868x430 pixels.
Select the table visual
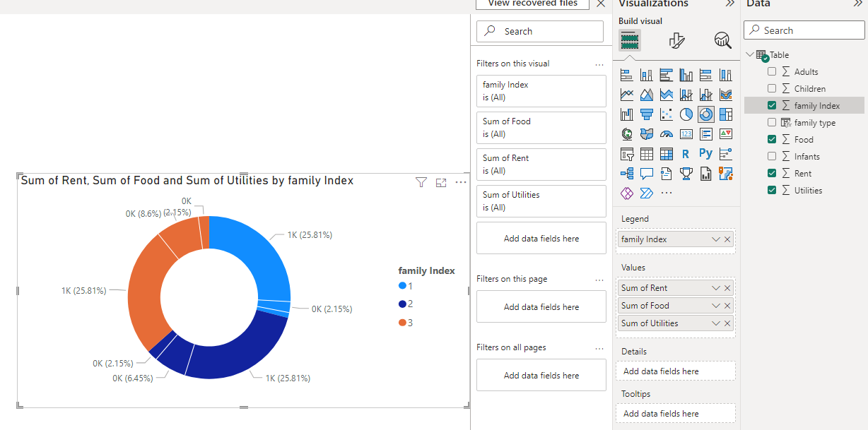coord(647,154)
